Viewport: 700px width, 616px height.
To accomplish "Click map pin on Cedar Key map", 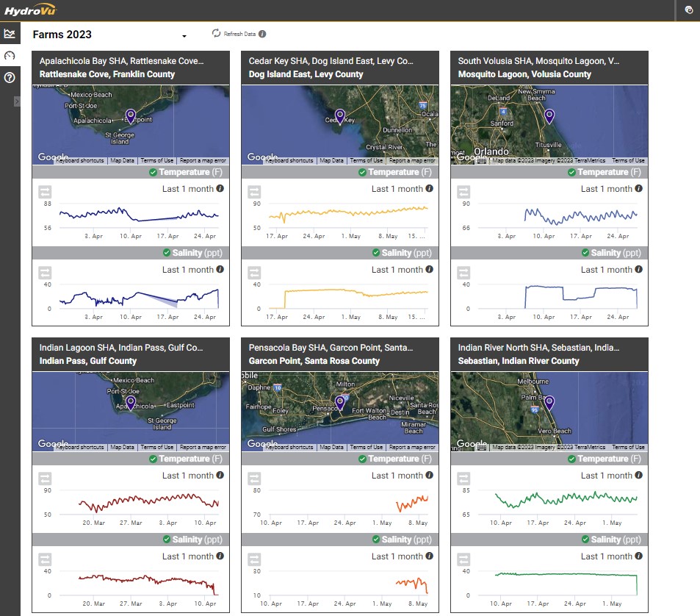I will 339,115.
